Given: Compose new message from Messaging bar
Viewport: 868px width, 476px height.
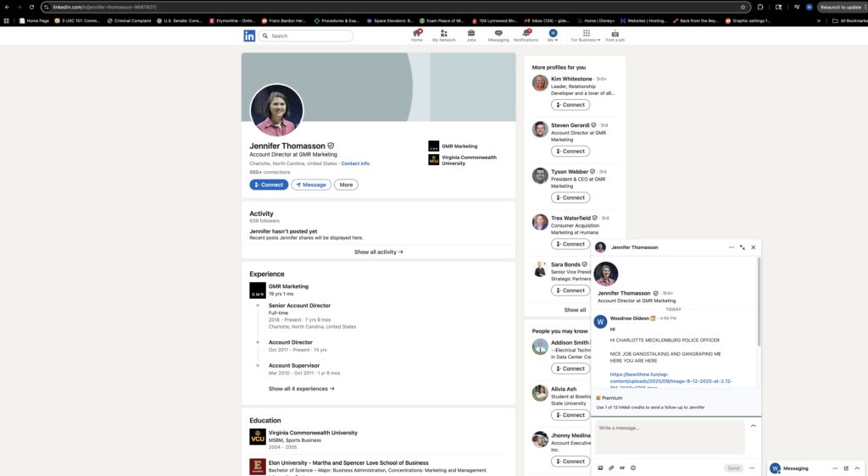Looking at the screenshot, I should coord(846,468).
